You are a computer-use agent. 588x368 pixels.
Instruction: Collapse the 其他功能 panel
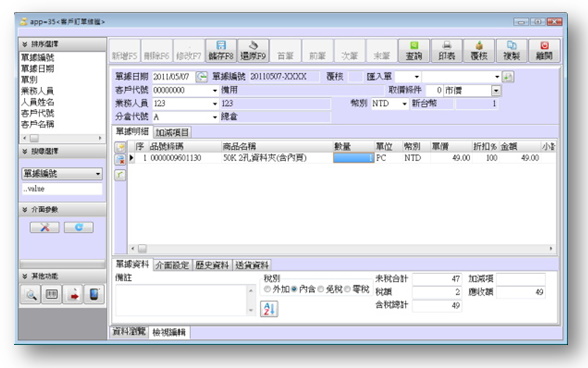pos(24,276)
